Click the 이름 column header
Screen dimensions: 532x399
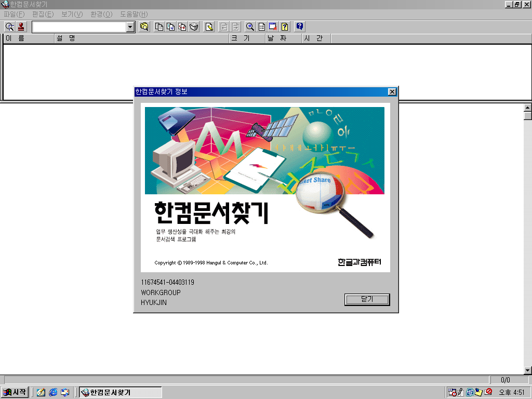tap(29, 38)
